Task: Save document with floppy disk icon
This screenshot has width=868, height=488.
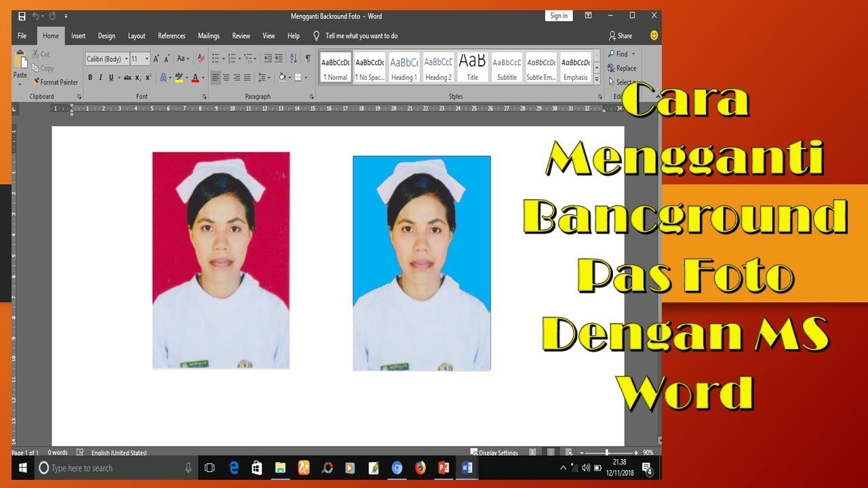Action: (x=22, y=16)
